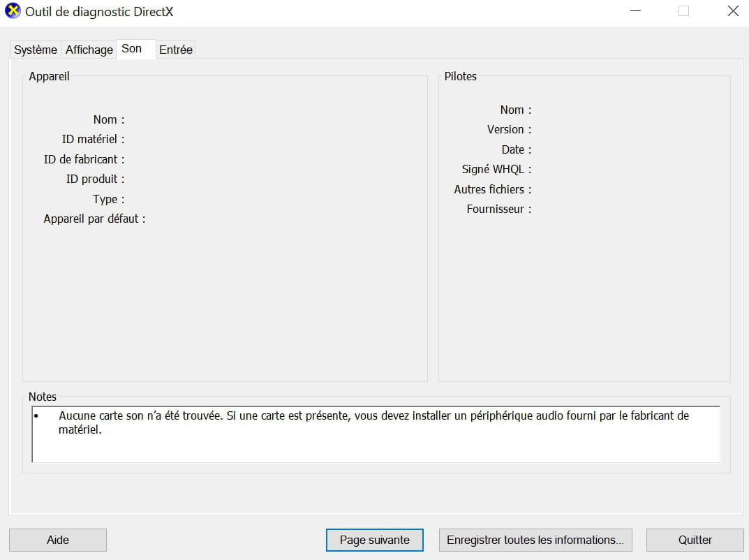This screenshot has width=749, height=560.
Task: Click the 'Fournisseur :' label
Action: (498, 209)
